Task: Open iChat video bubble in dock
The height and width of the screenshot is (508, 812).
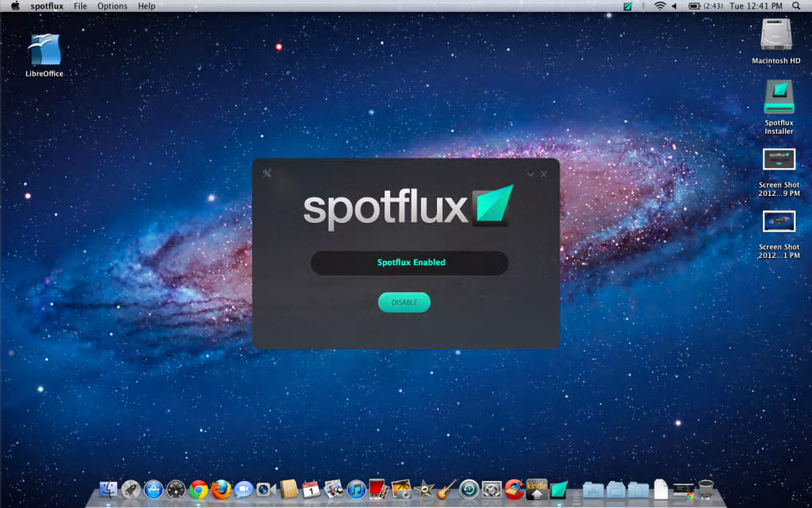Action: point(244,490)
